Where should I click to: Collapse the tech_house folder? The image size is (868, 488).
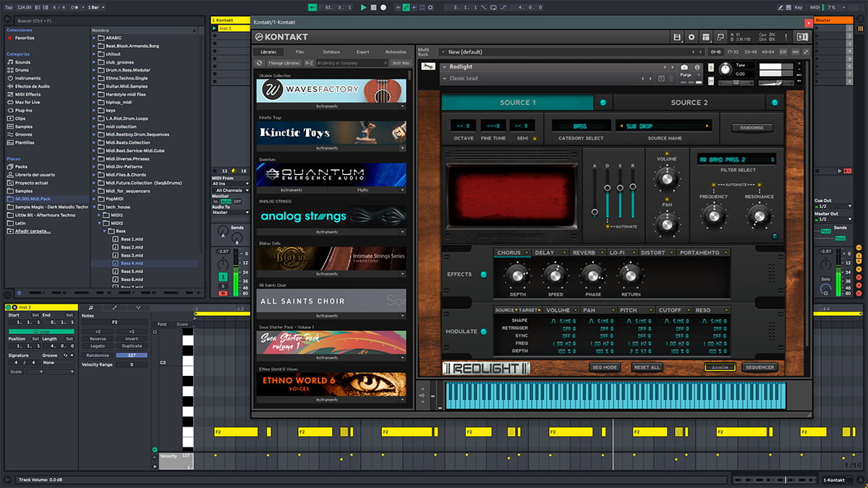(95, 207)
